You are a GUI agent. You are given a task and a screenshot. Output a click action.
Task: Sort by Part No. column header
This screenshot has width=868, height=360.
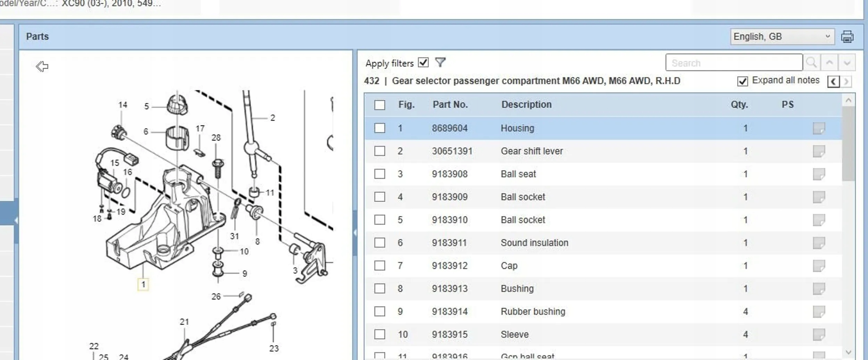coord(450,104)
